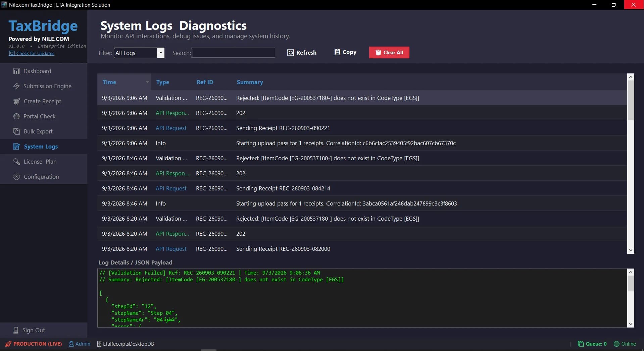
Task: Sign out of TaxBridge
Action: pos(44,330)
